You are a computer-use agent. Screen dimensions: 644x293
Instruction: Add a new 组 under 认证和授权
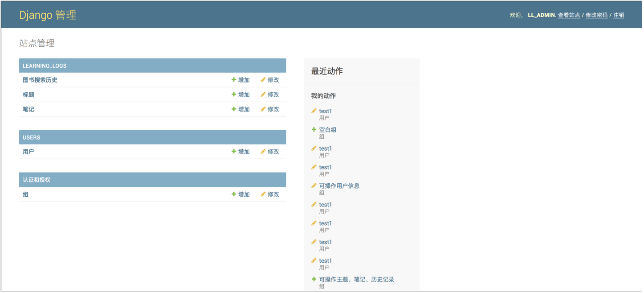240,194
